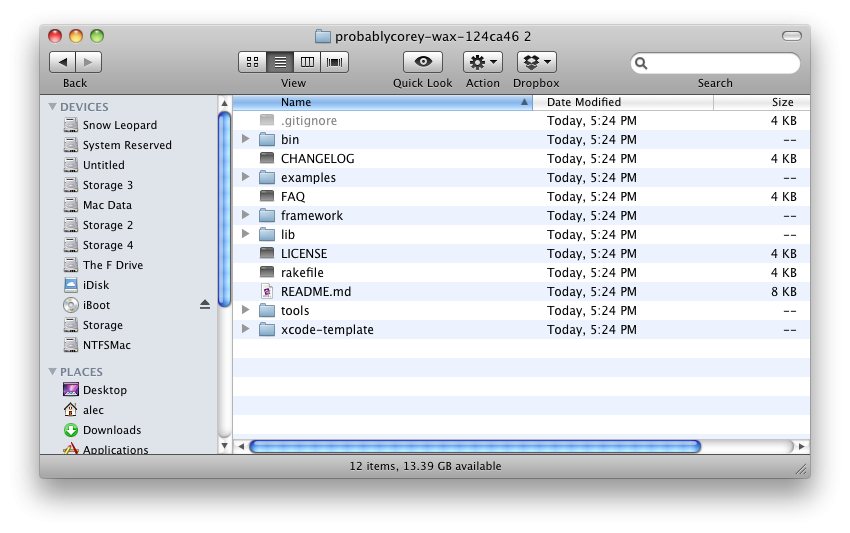Expand the framework folder
Screen dimensions: 850x533
point(246,215)
